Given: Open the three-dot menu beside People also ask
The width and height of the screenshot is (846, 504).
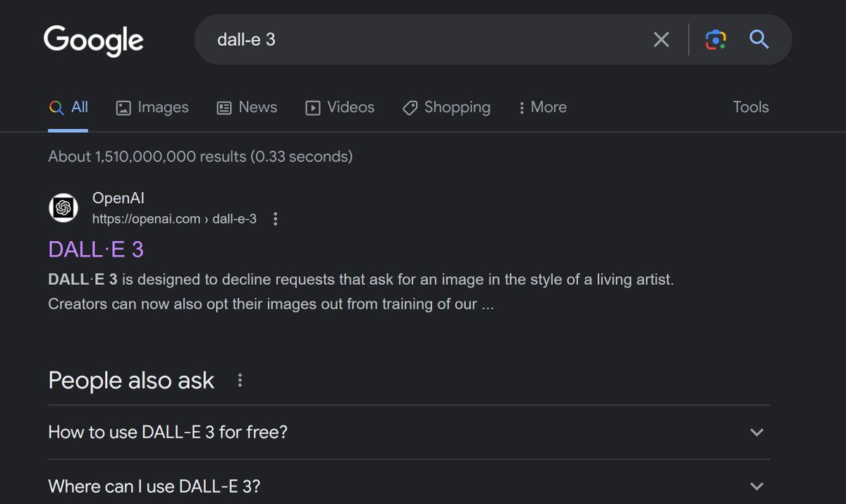Looking at the screenshot, I should [240, 381].
